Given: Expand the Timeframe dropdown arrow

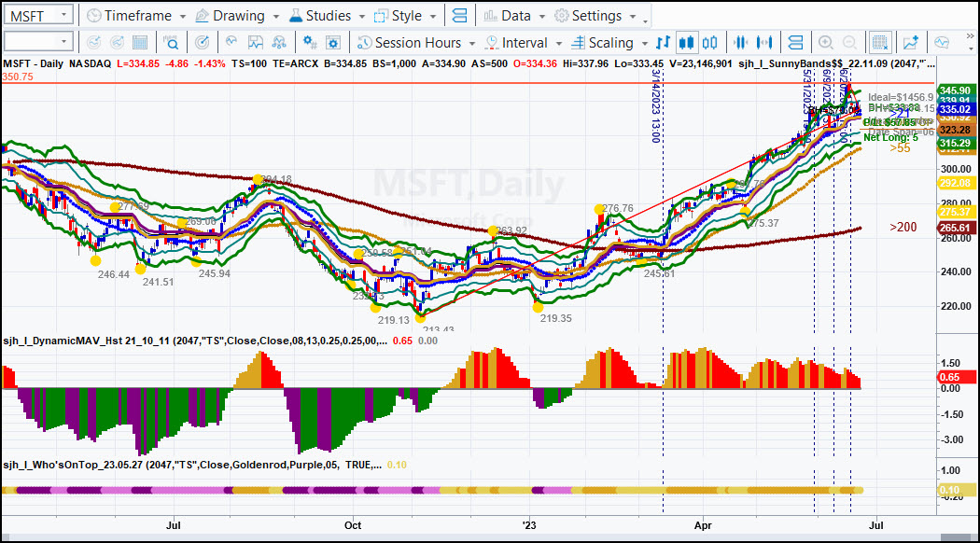Looking at the screenshot, I should coord(183,16).
